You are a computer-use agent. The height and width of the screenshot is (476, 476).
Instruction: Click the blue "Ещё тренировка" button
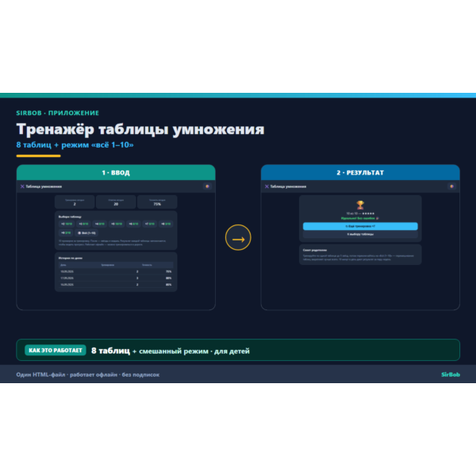click(x=360, y=226)
